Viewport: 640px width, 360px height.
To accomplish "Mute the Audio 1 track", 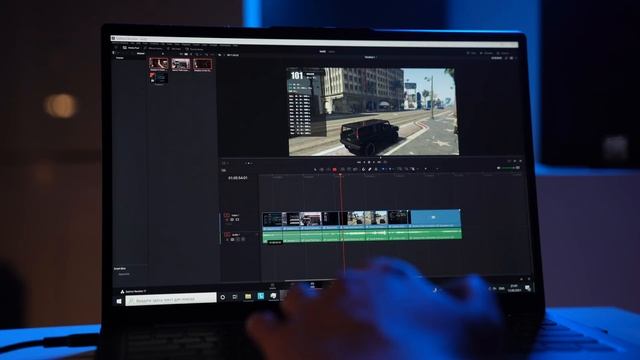I will [x=243, y=240].
